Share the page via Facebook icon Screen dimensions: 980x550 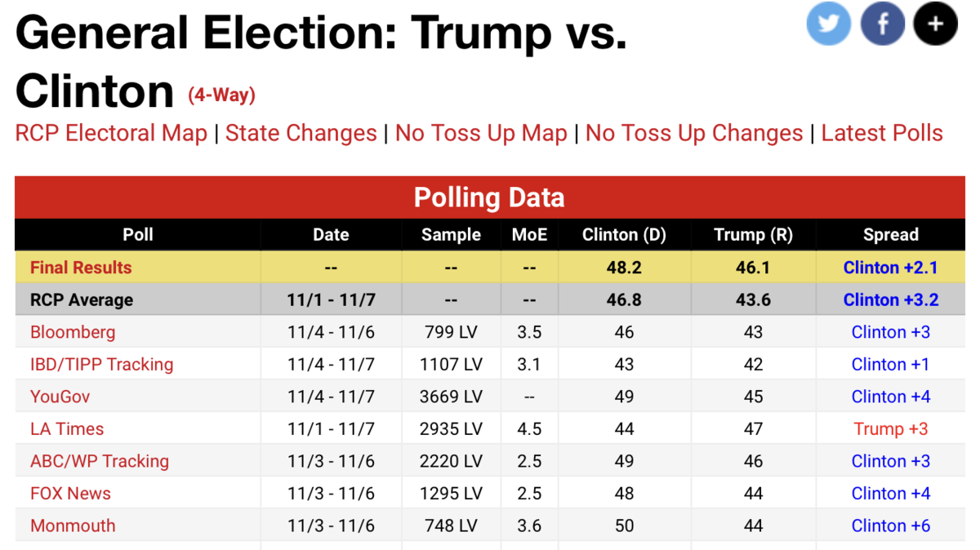point(882,23)
